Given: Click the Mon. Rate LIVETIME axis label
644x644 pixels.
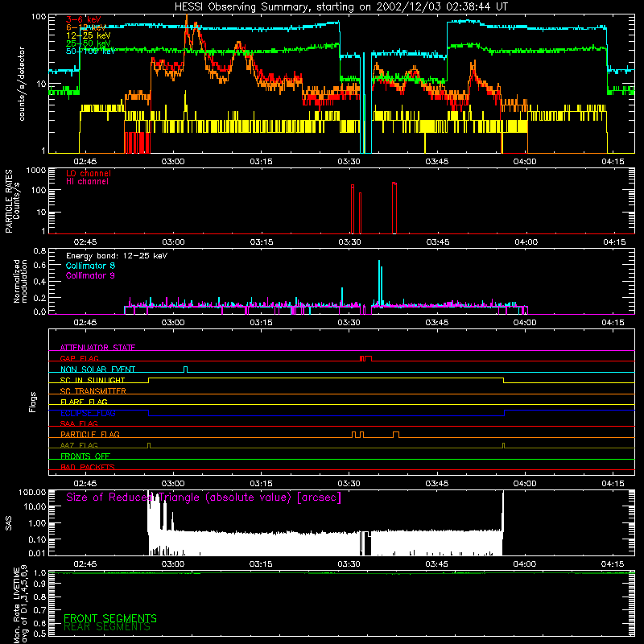Looking at the screenshot, I should coord(21,604).
